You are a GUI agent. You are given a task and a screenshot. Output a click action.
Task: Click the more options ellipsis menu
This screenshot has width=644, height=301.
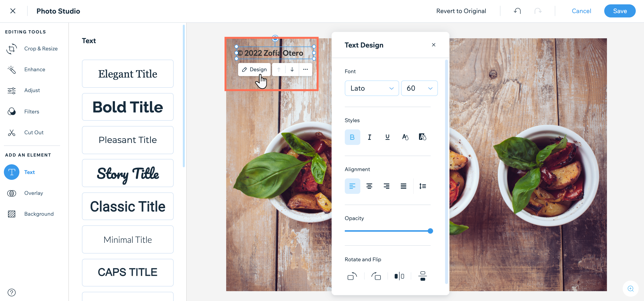click(306, 69)
